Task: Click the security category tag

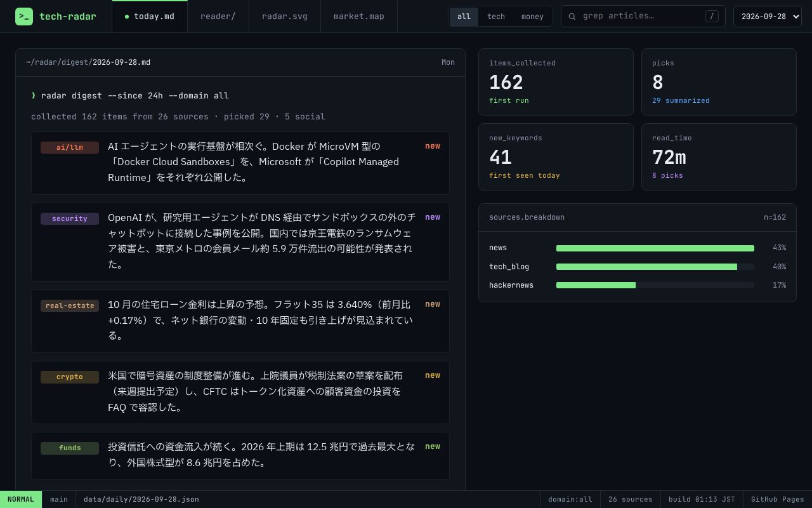Action: coord(70,218)
